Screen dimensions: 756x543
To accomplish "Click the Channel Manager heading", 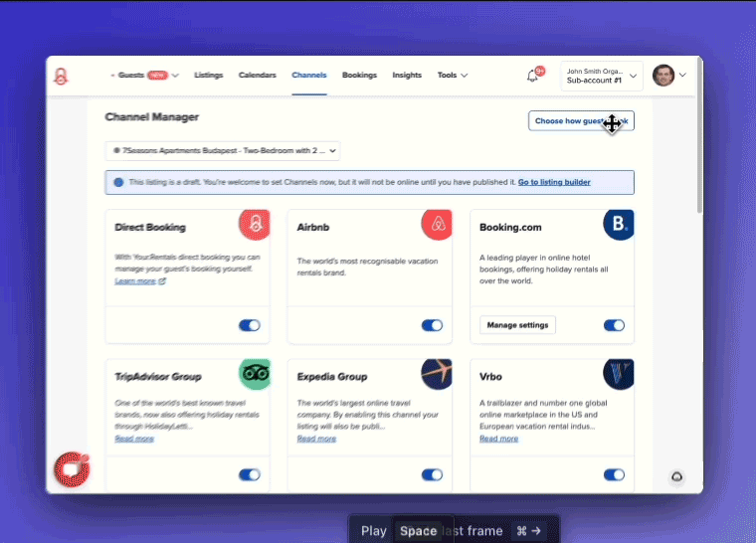I will (x=152, y=117).
